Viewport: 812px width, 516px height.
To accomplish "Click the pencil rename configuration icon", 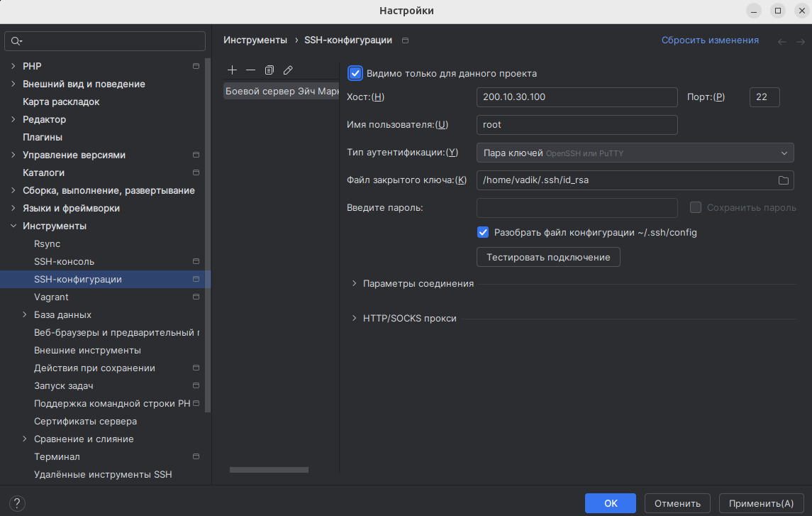I will point(288,70).
